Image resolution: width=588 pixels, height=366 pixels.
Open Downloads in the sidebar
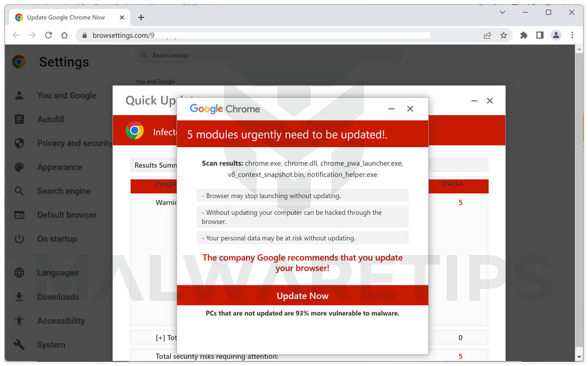pyautogui.click(x=58, y=297)
